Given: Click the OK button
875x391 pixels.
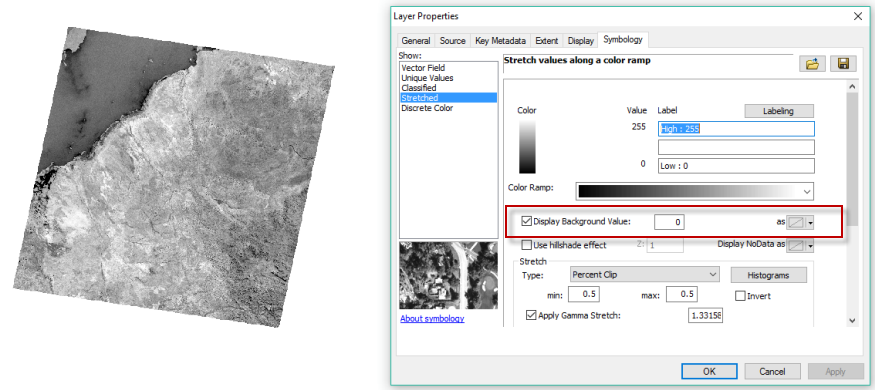Looking at the screenshot, I should [x=709, y=371].
